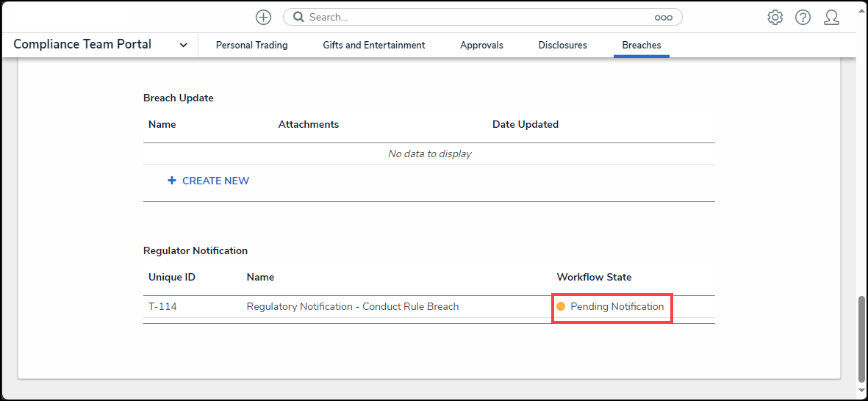Viewport: 868px width, 401px height.
Task: Click the Date Updated column header
Action: click(526, 124)
